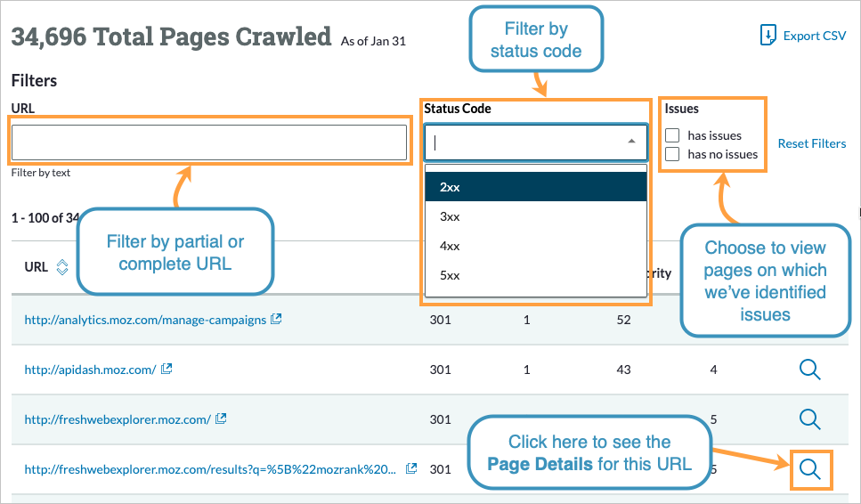Click external link icon beside apidash.moz.com
Screen dimensions: 861x504
[x=167, y=369]
